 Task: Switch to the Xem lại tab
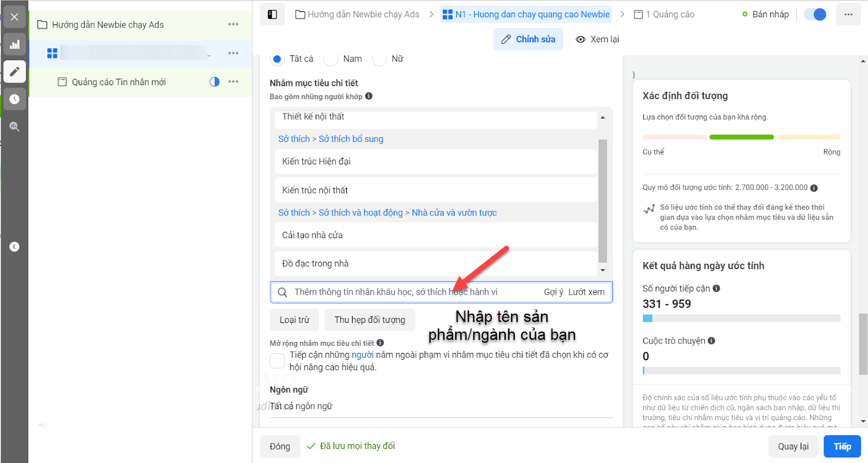tap(597, 39)
